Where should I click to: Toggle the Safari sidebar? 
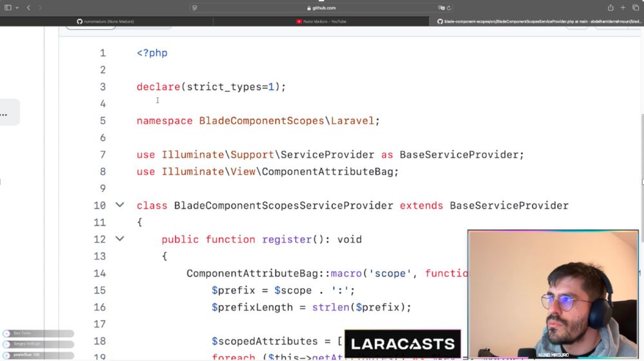pyautogui.click(x=8, y=7)
